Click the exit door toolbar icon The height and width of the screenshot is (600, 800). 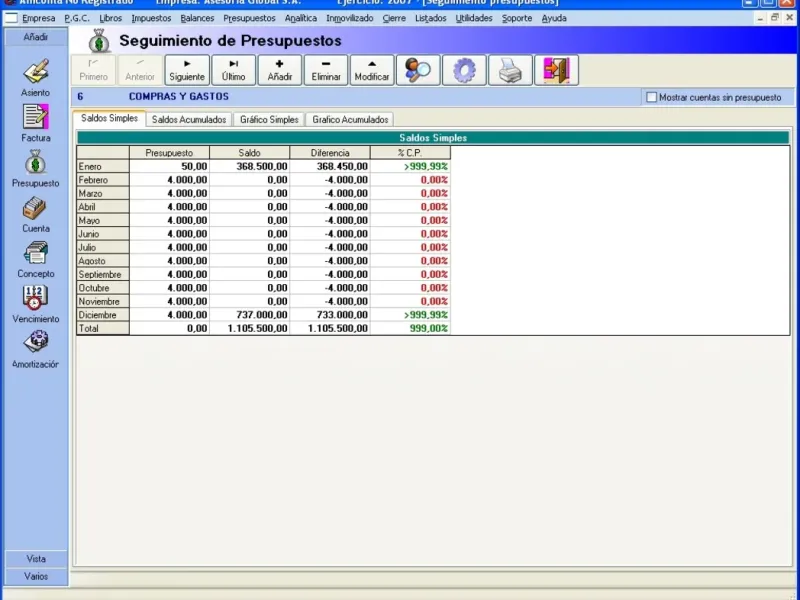pyautogui.click(x=556, y=70)
